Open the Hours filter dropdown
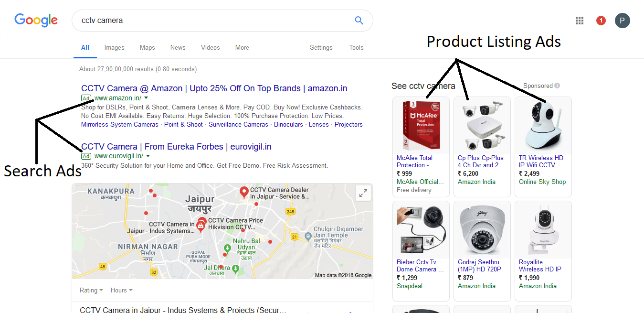This screenshot has width=644, height=313. pos(121,290)
